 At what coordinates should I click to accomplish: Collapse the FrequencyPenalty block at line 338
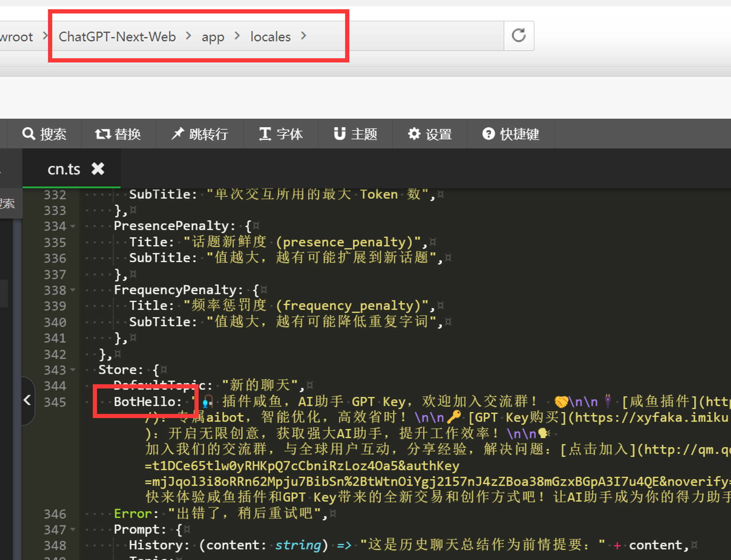tap(73, 290)
